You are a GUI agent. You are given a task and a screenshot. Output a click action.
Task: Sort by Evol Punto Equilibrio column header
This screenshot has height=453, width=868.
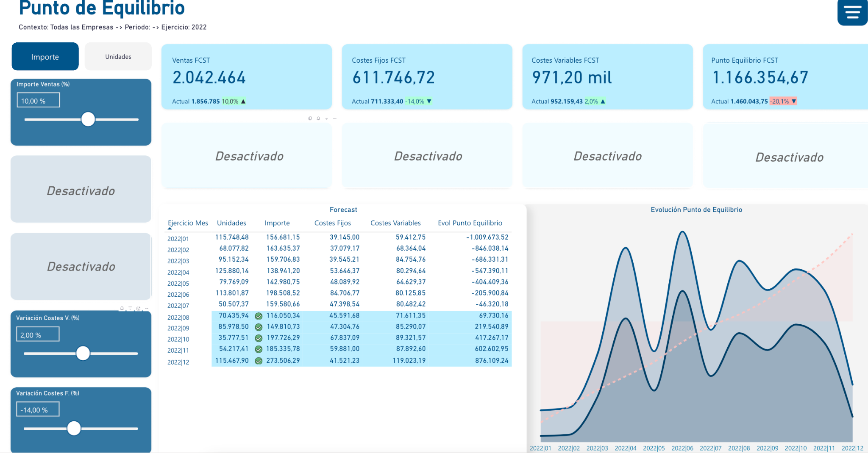[x=470, y=223]
